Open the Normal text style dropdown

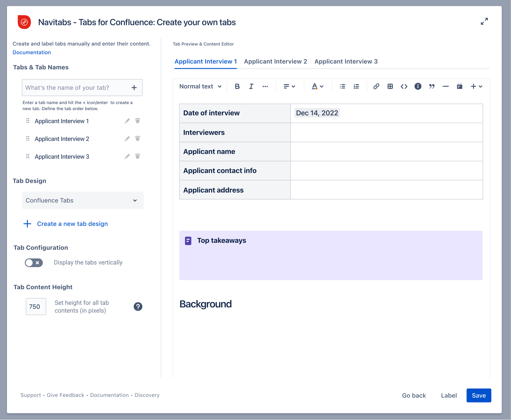(x=200, y=86)
